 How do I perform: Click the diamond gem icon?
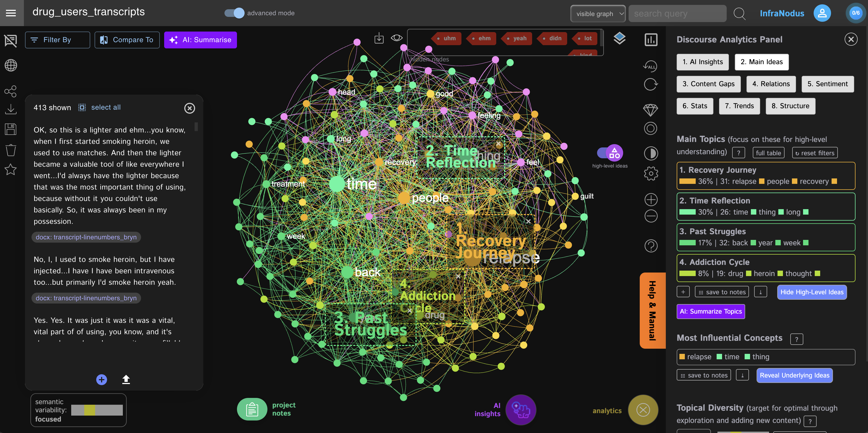point(651,110)
